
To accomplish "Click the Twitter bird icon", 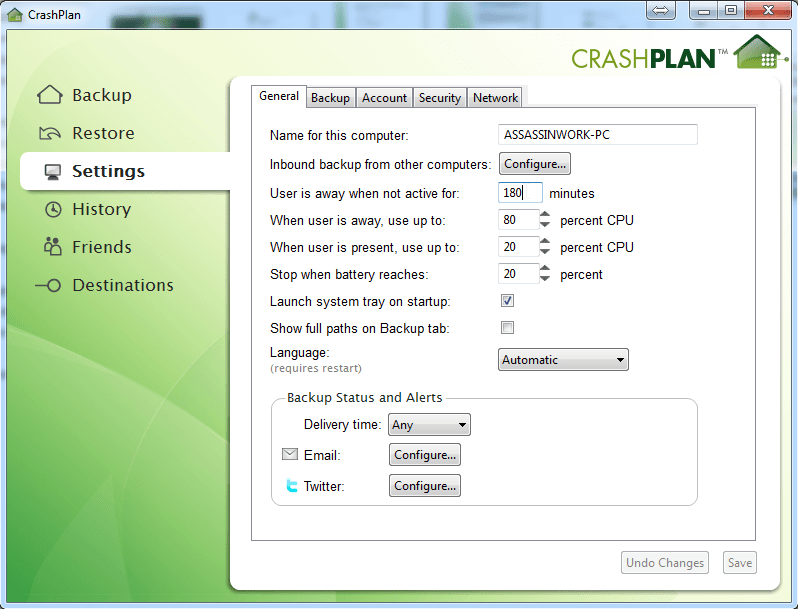I will 292,485.
